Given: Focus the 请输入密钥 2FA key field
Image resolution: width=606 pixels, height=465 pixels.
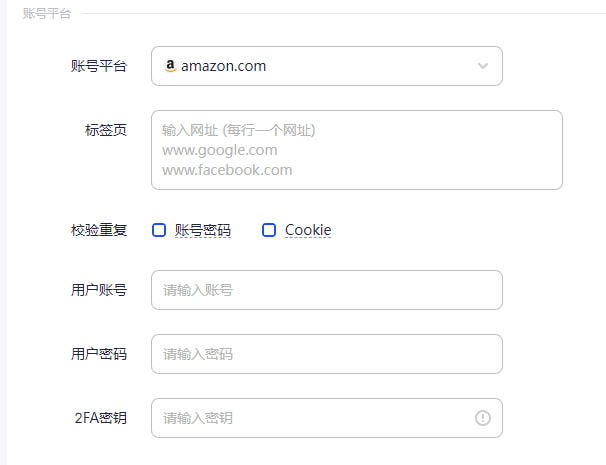Looking at the screenshot, I should click(x=310, y=418).
